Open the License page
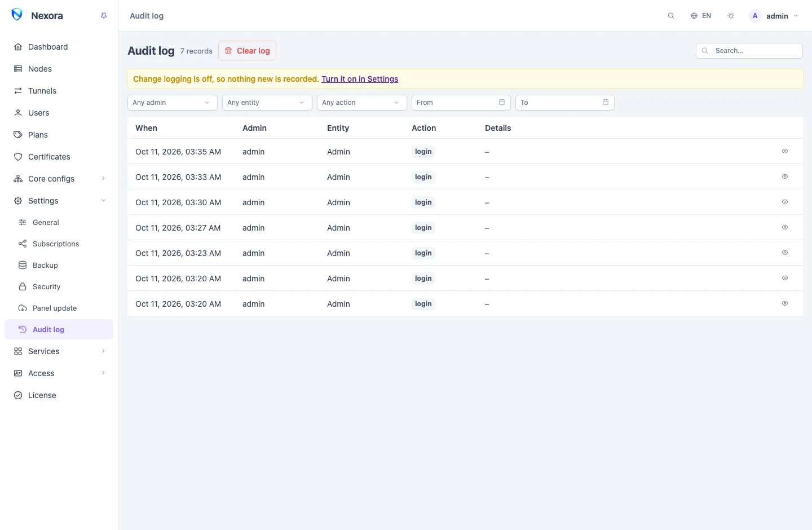This screenshot has width=812, height=530. pos(59,395)
